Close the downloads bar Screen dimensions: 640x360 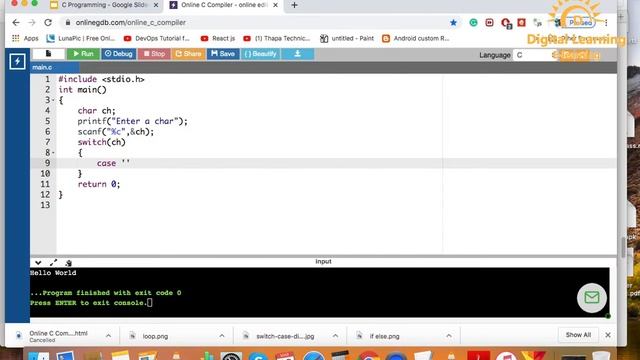pos(608,335)
